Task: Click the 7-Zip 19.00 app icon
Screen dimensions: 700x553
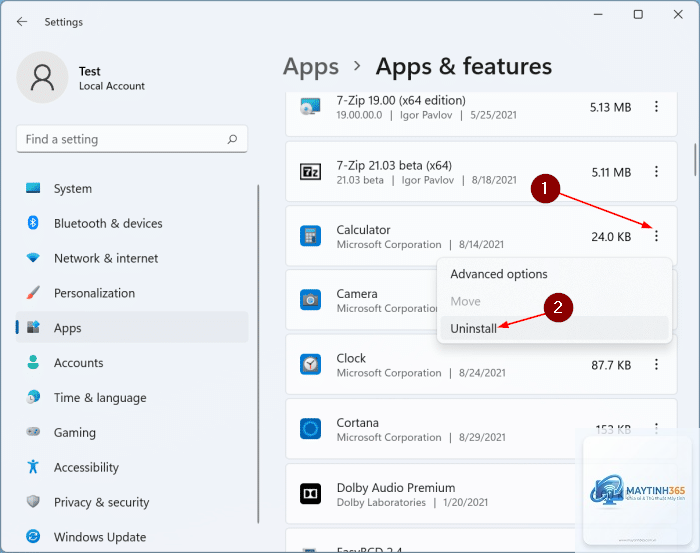Action: 310,107
